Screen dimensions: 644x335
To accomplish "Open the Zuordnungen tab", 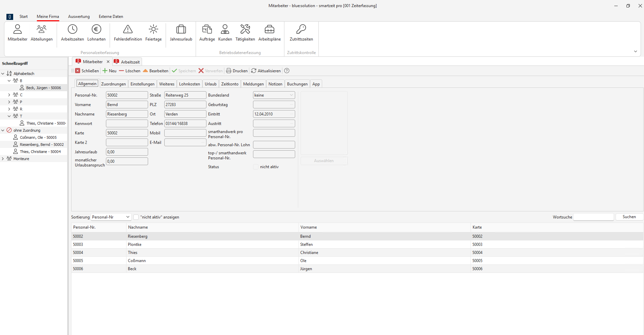I will point(113,84).
